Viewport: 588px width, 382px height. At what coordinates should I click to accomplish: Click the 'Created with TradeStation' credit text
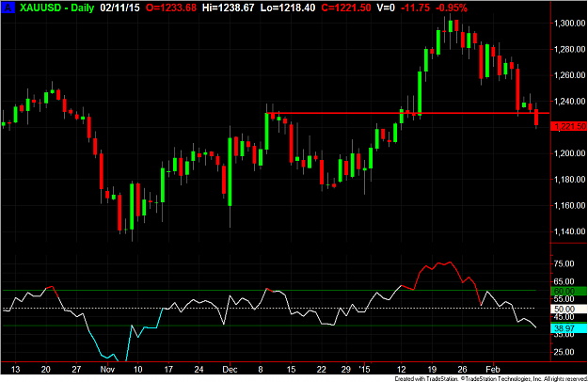(426, 379)
